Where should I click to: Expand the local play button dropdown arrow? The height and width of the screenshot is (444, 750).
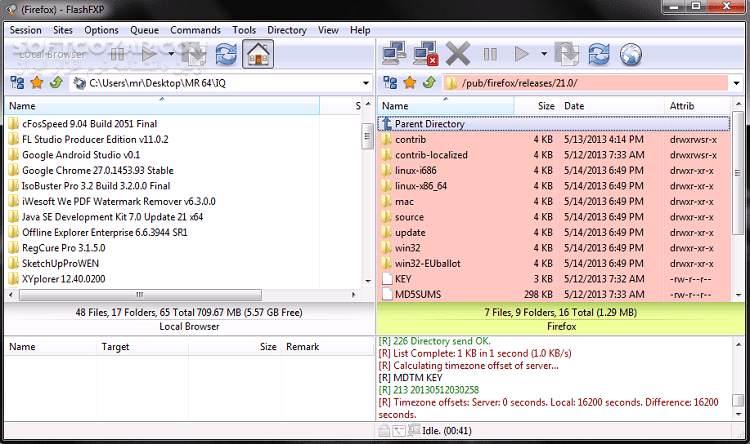171,54
